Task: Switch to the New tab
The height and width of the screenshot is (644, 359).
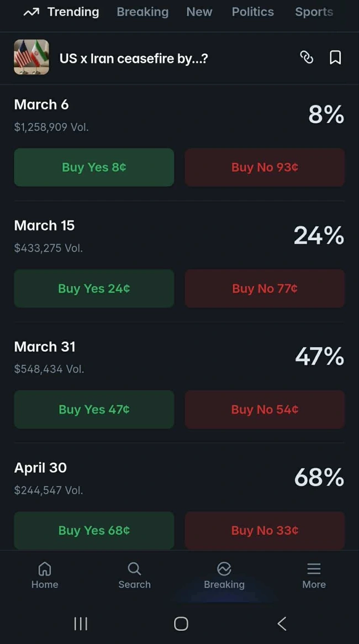Action: (x=199, y=12)
